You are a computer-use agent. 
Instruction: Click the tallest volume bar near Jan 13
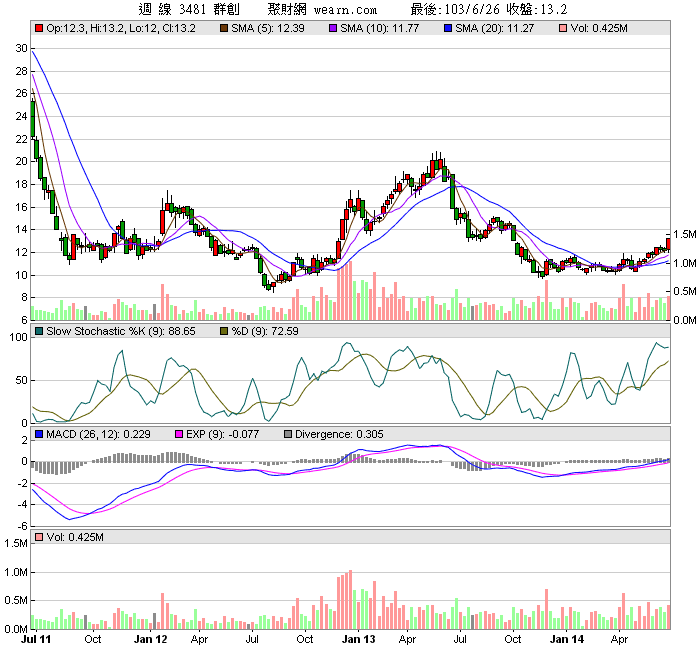[x=350, y=599]
